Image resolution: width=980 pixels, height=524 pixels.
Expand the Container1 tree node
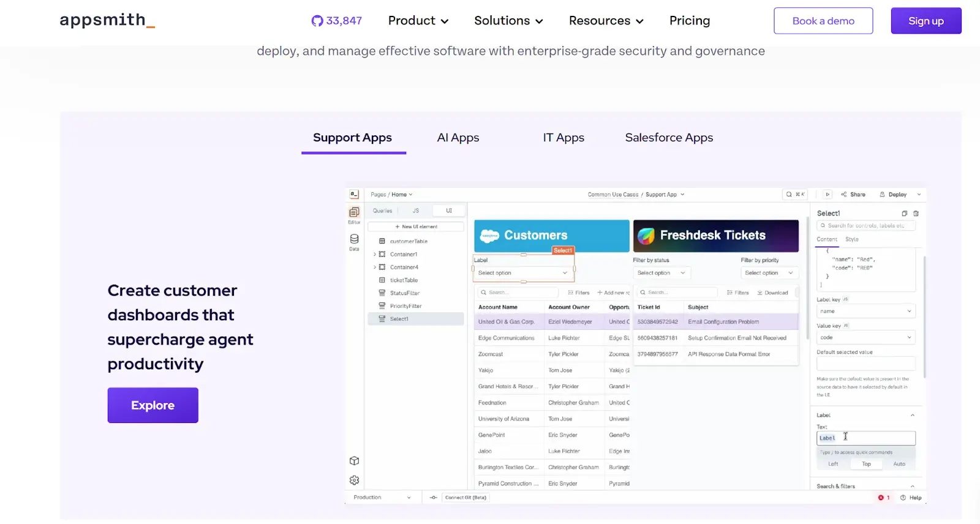point(375,254)
